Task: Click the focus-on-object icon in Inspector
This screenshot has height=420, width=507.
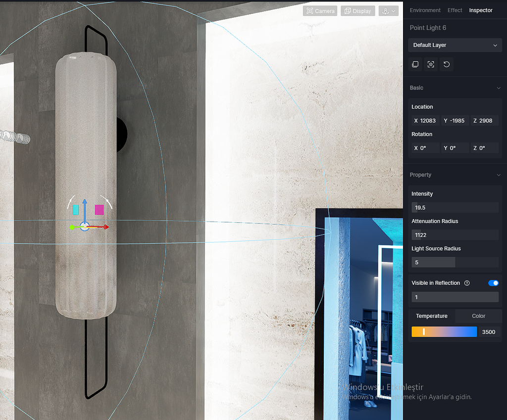Action: [x=430, y=64]
